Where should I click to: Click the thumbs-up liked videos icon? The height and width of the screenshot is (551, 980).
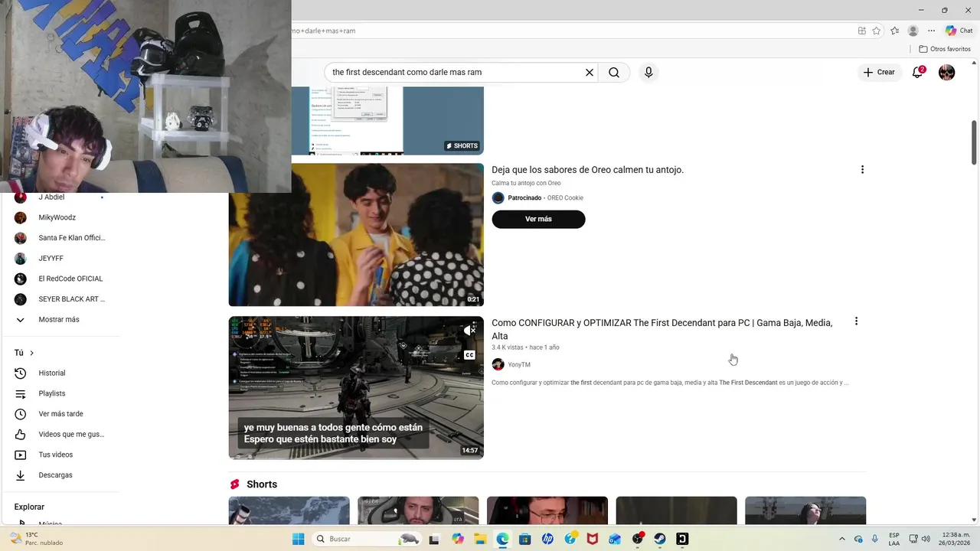coord(21,435)
